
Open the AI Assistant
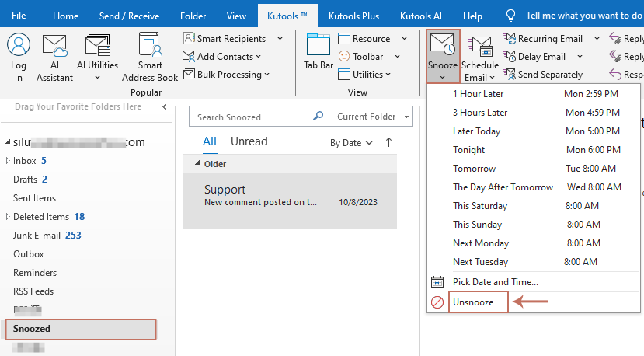pyautogui.click(x=54, y=58)
